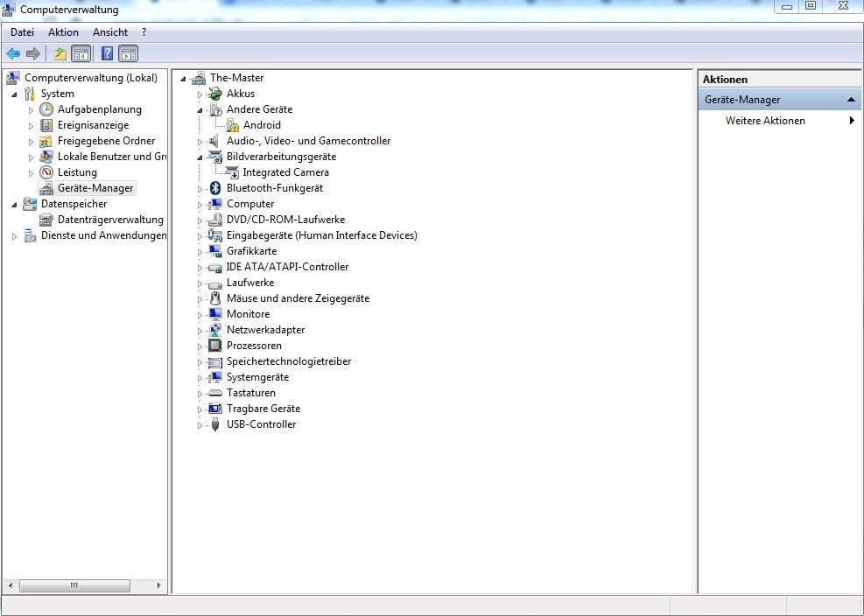The width and height of the screenshot is (864, 616).
Task: Click the Prozessoren chip icon
Action: click(x=214, y=346)
